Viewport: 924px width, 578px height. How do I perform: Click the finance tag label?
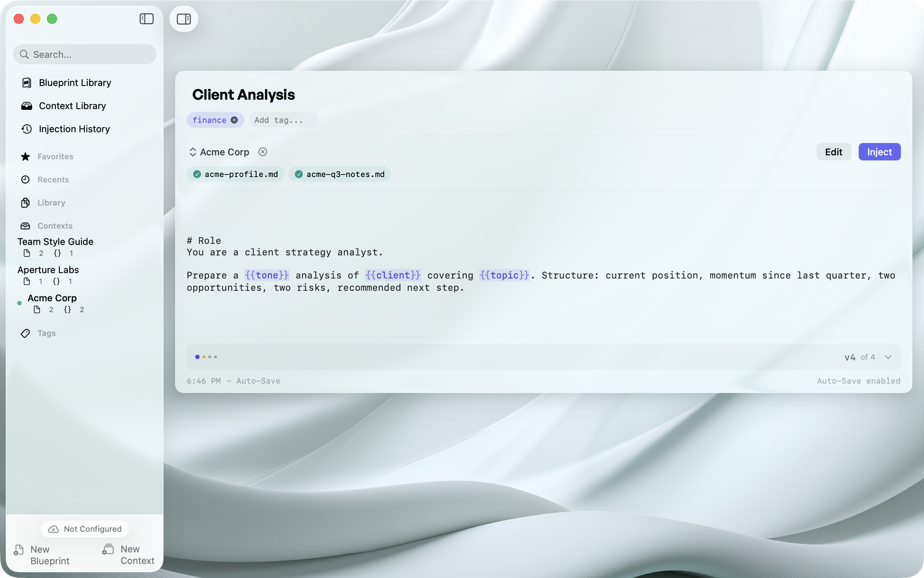point(210,120)
